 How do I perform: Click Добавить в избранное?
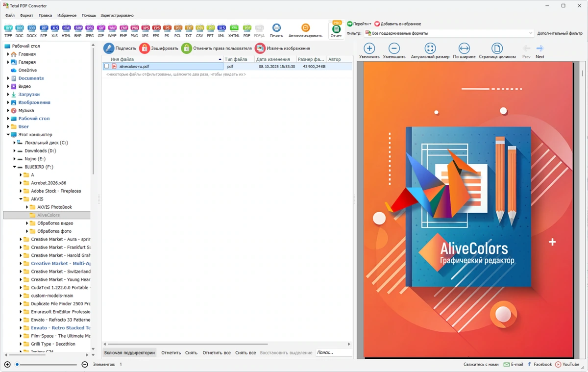[x=397, y=24]
